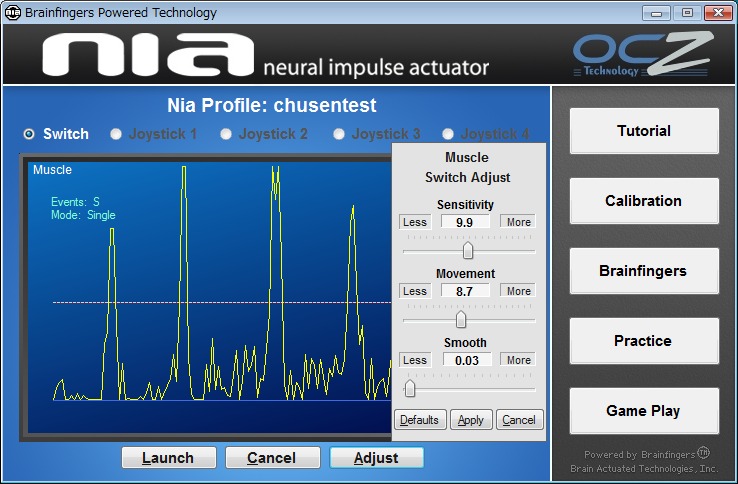Click the 'Events: S' text
Image resolution: width=738 pixels, height=484 pixels.
75,202
